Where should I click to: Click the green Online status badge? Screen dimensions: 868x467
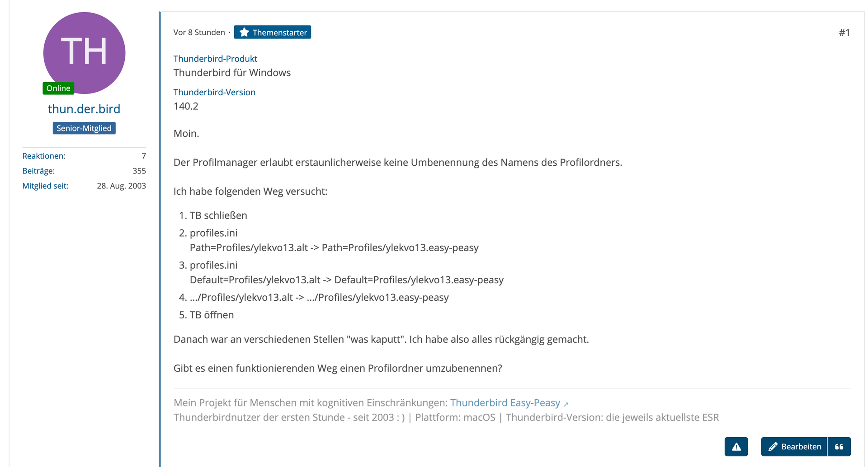click(x=58, y=88)
